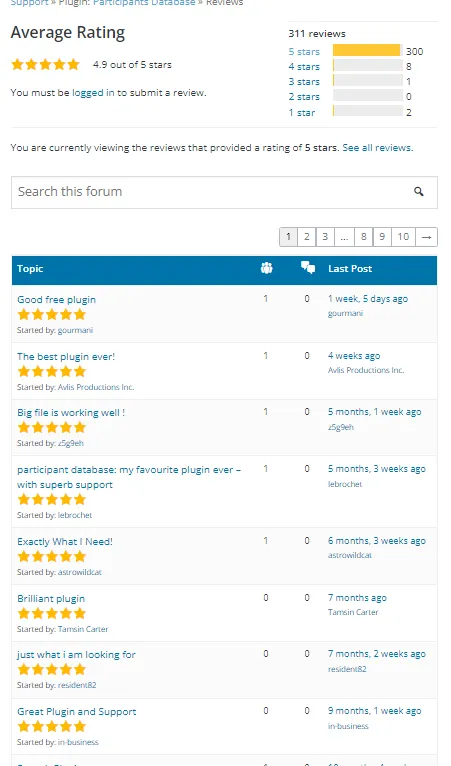Click stars under Exactly What I Need!

click(x=52, y=556)
